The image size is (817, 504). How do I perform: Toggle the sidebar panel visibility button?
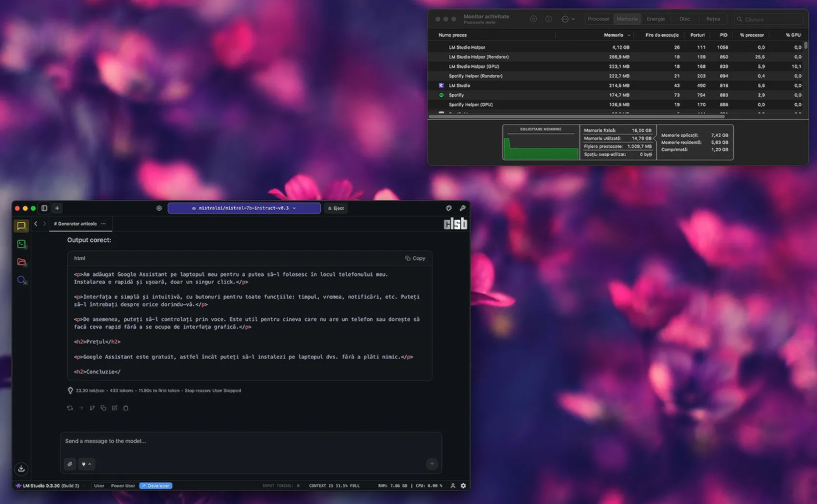[x=44, y=208]
